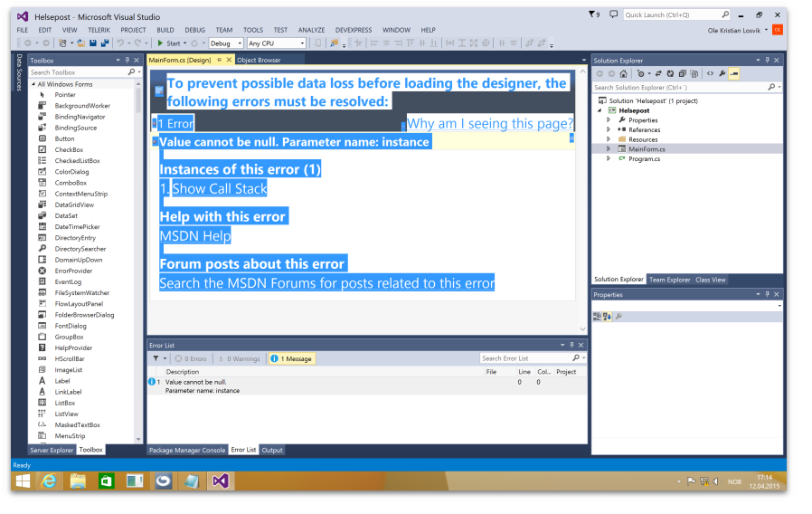Open the BUILD menu
The height and width of the screenshot is (514, 812).
(x=165, y=30)
